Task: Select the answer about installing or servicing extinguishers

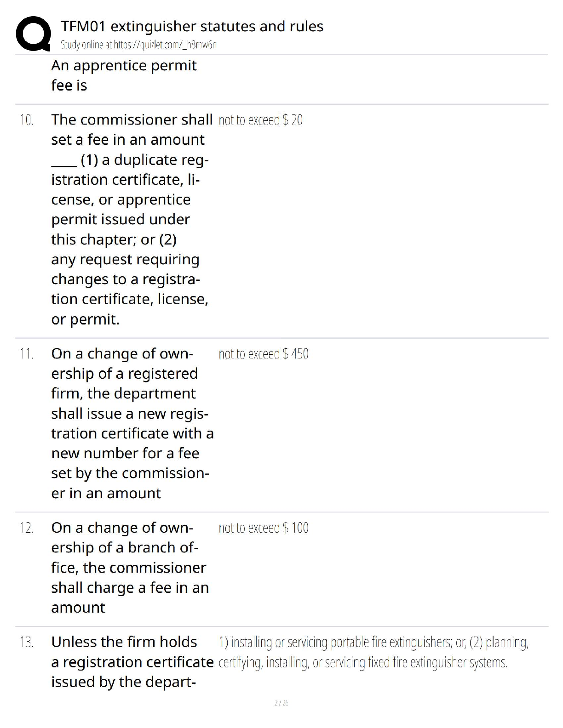Action: click(373, 652)
